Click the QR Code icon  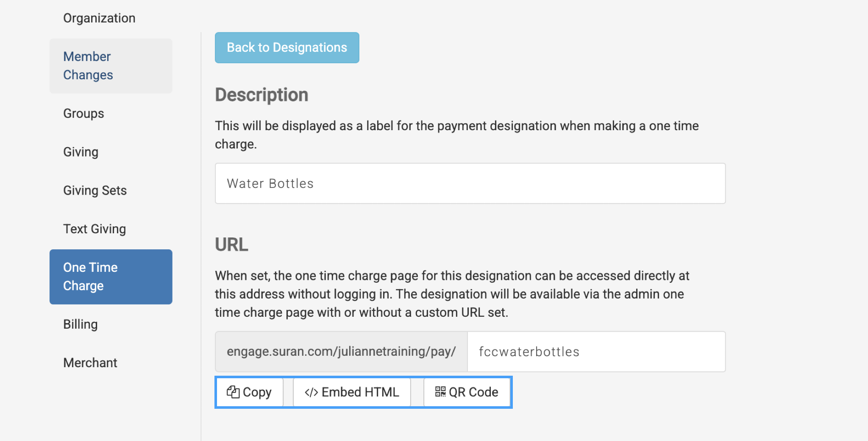(x=440, y=392)
